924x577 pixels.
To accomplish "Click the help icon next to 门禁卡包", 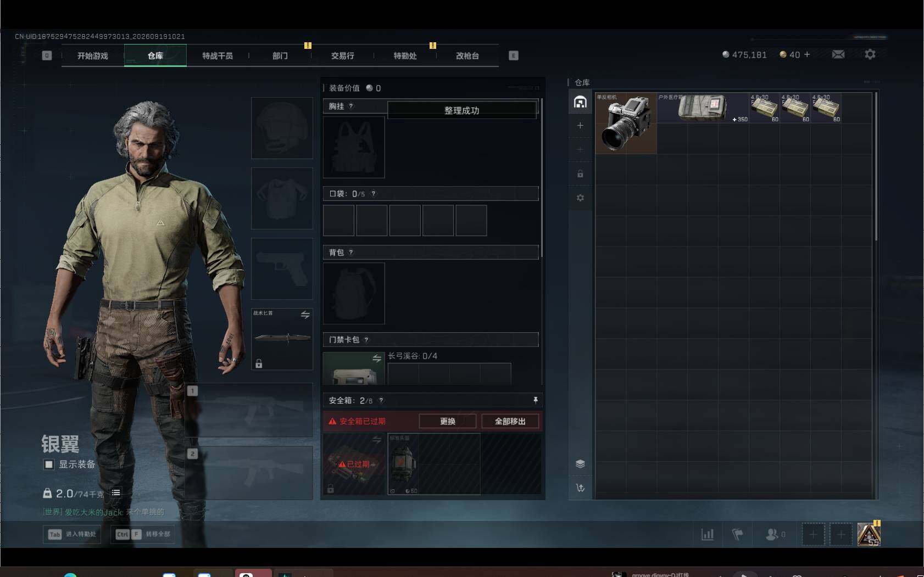I will click(x=366, y=340).
